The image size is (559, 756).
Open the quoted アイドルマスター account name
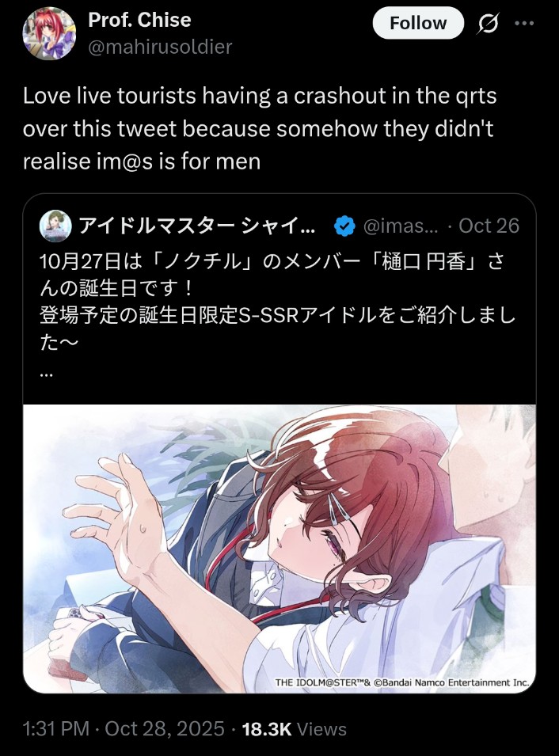click(x=197, y=226)
